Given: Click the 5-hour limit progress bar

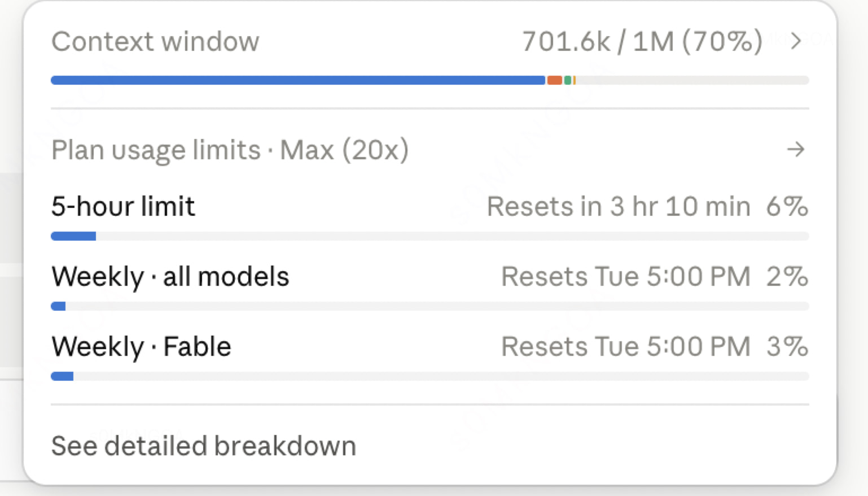Looking at the screenshot, I should click(430, 236).
